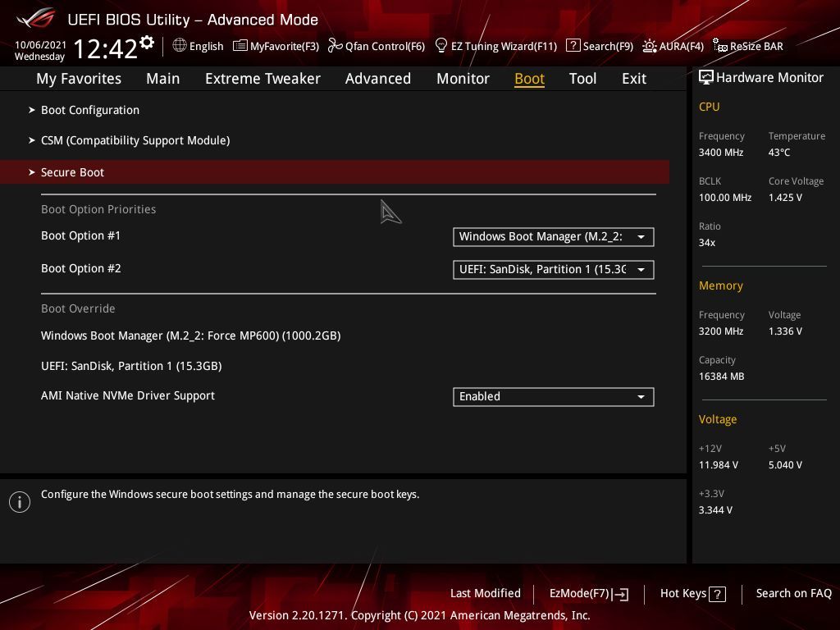The height and width of the screenshot is (630, 840).
Task: Click the Hardware Monitor panel title
Action: click(769, 78)
